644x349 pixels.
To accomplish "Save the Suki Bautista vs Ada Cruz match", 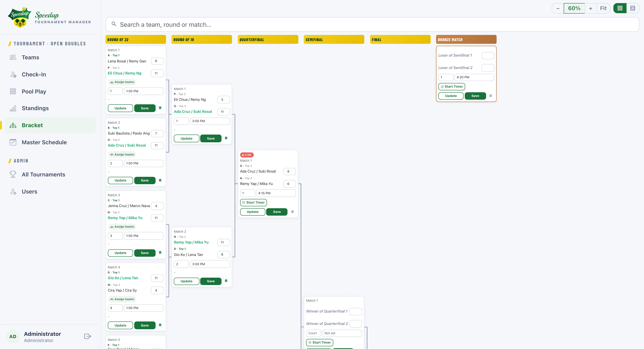I will [145, 180].
